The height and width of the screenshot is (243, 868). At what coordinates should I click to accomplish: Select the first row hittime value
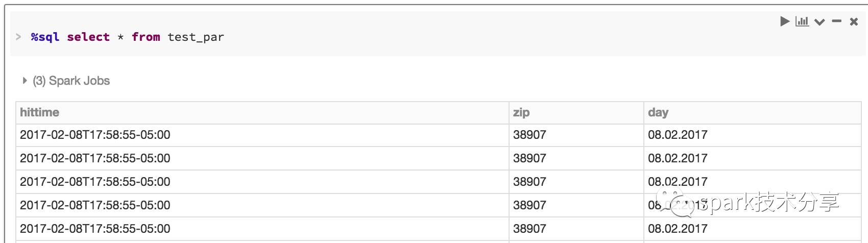tap(95, 135)
